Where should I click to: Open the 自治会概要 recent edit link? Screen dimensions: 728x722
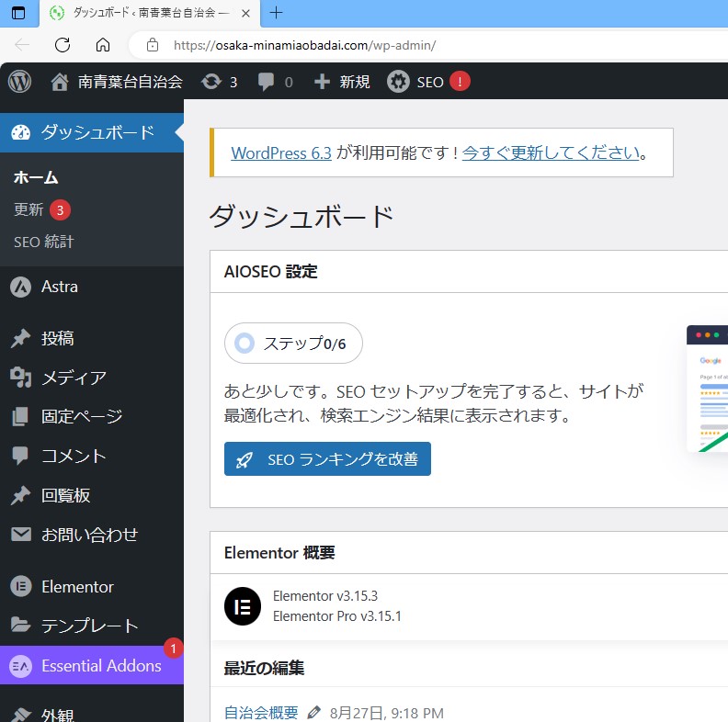point(261,713)
